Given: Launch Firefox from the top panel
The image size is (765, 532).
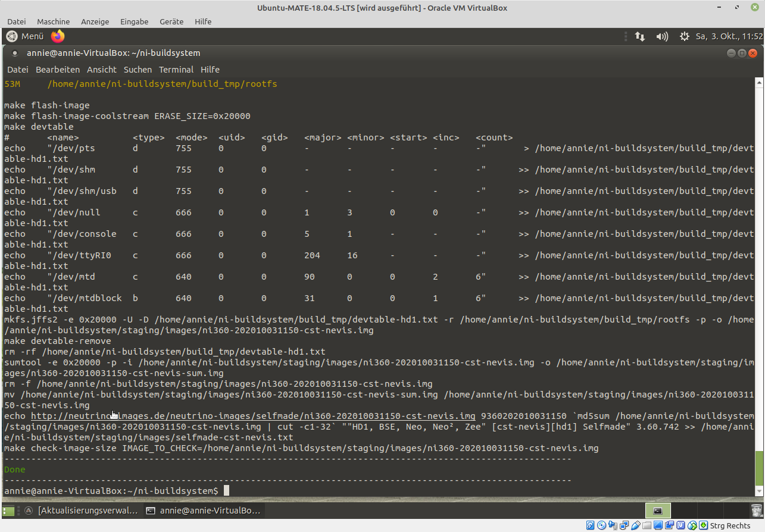Looking at the screenshot, I should coord(58,36).
